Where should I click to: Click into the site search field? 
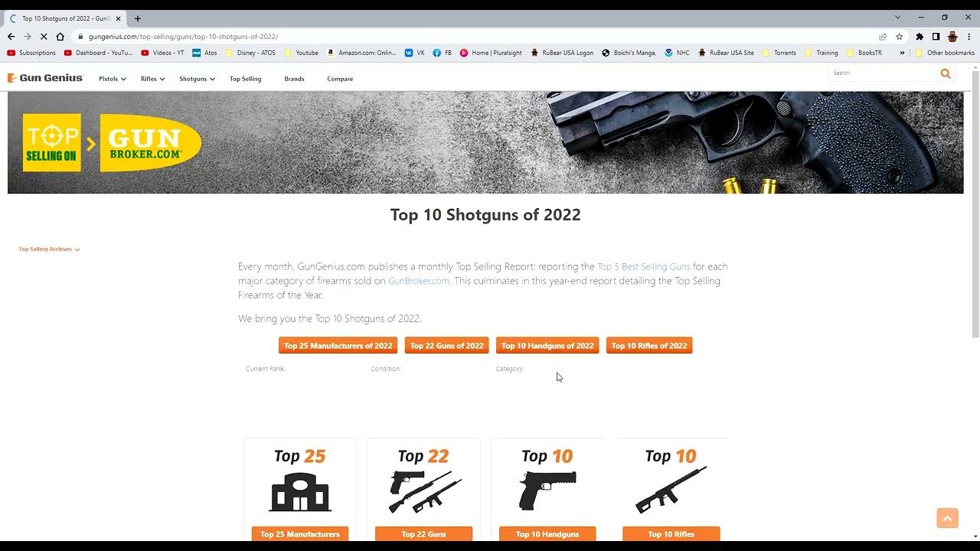(x=884, y=73)
